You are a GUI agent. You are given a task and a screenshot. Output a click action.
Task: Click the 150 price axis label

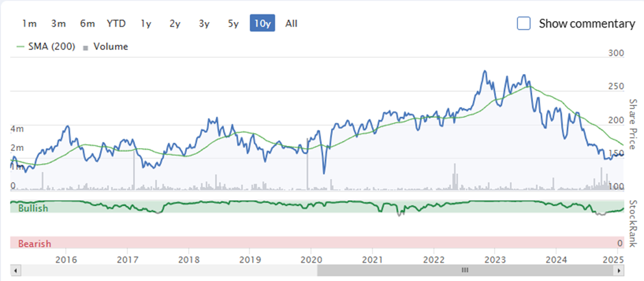[617, 154]
